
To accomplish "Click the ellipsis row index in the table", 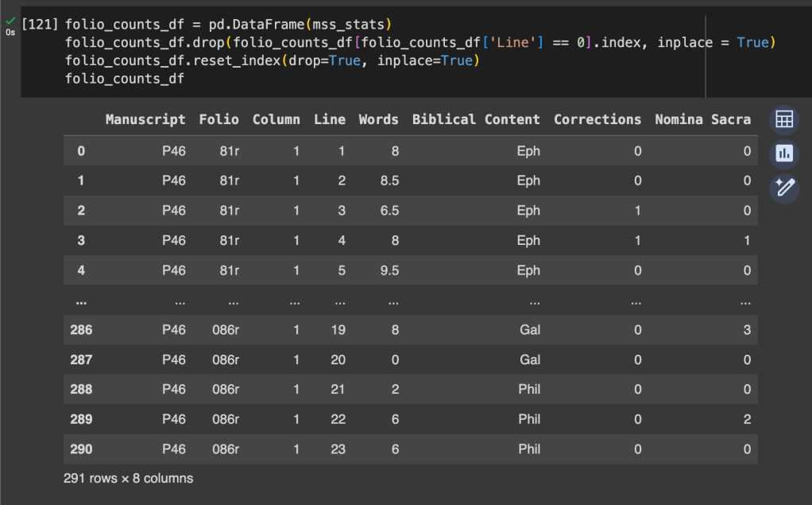I will coord(81,302).
